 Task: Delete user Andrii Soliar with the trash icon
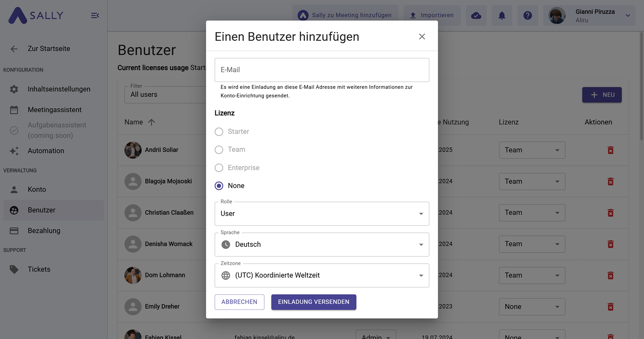click(610, 150)
